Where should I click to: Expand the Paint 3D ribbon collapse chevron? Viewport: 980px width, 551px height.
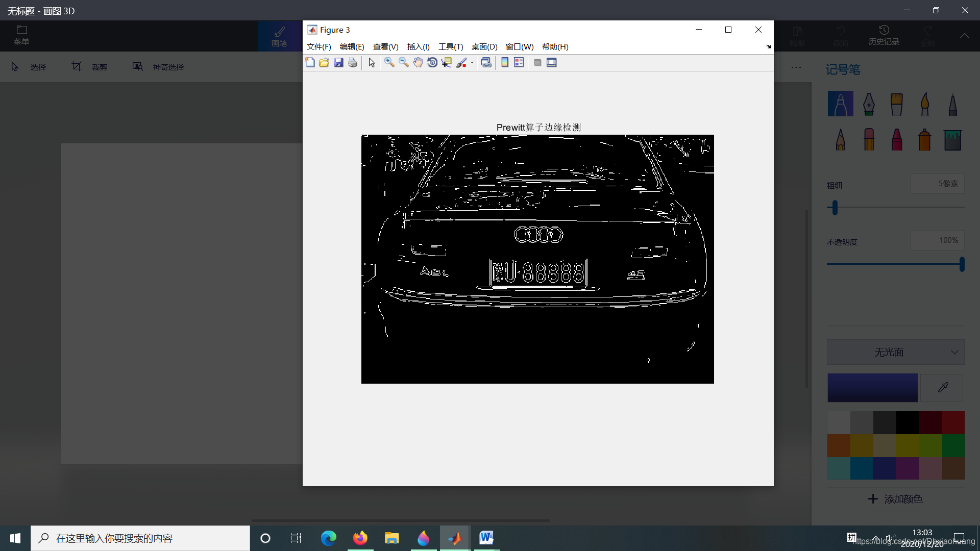[x=964, y=36]
